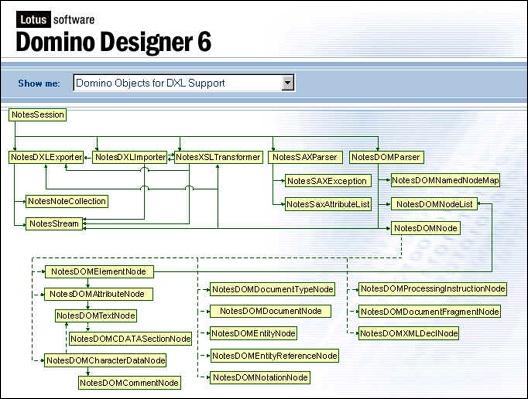Select the NotesDOMNodeList box
The width and height of the screenshot is (528, 399).
[434, 204]
